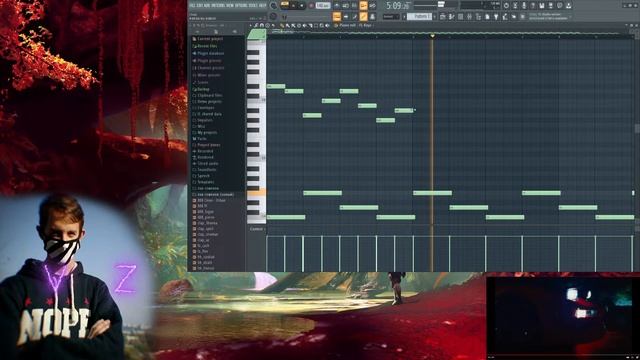
Task: Click the 5:09 time display
Action: 398,5
